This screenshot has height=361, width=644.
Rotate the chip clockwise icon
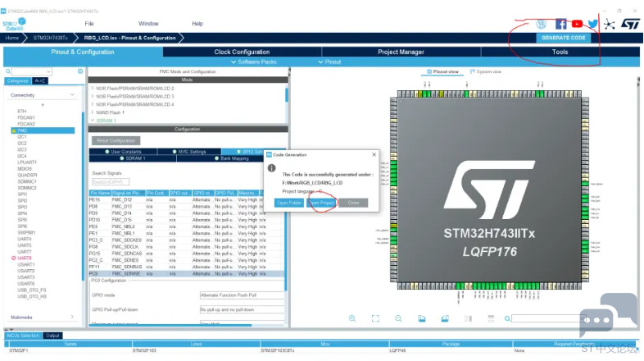point(422,318)
